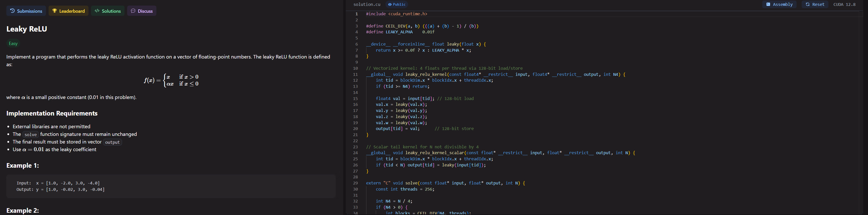Click the 'extern "C" void solve' line
Screen dimensions: 868x215
tap(445, 183)
